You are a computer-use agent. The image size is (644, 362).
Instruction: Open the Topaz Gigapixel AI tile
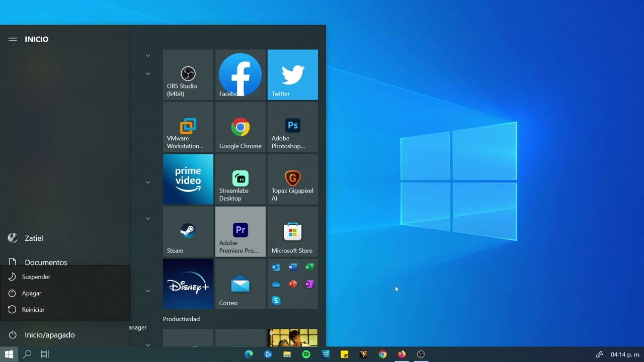293,179
